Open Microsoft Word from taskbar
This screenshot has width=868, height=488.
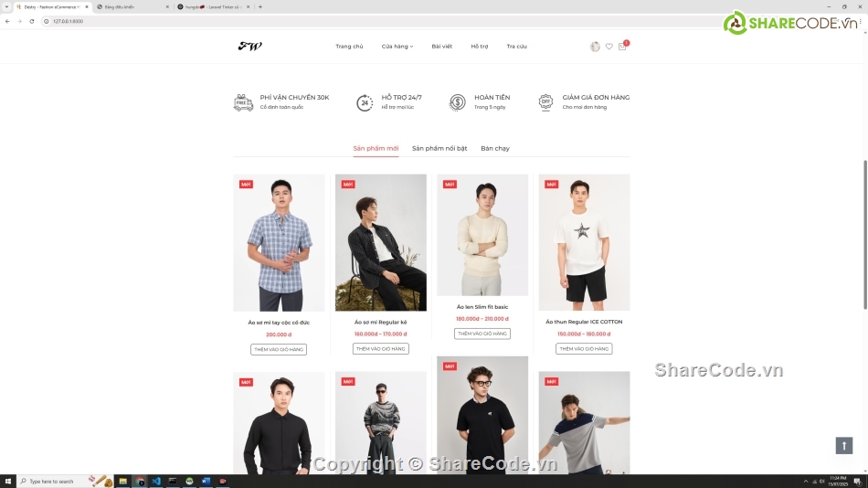pos(206,482)
